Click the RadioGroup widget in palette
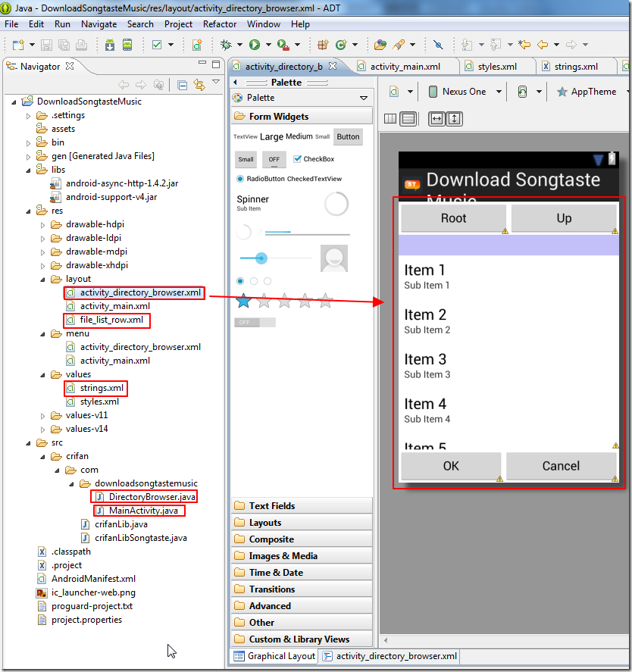This screenshot has width=632, height=672. (254, 281)
